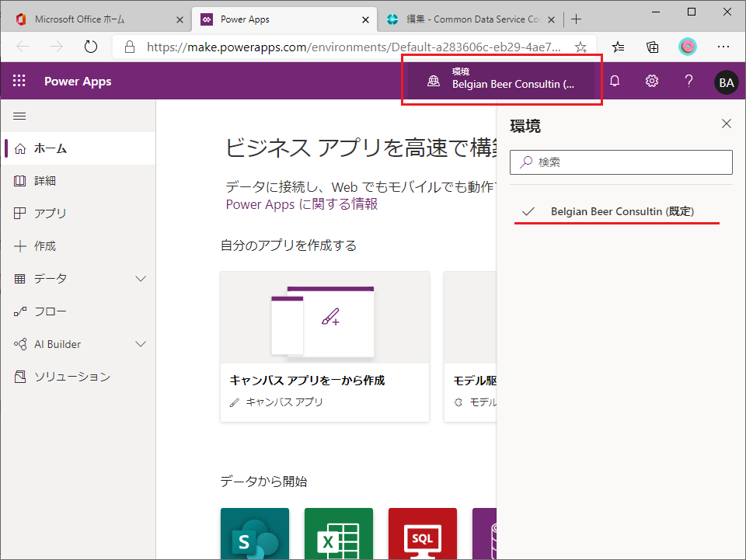Open the SQL data source tile
Image resolution: width=746 pixels, height=560 pixels.
[423, 534]
